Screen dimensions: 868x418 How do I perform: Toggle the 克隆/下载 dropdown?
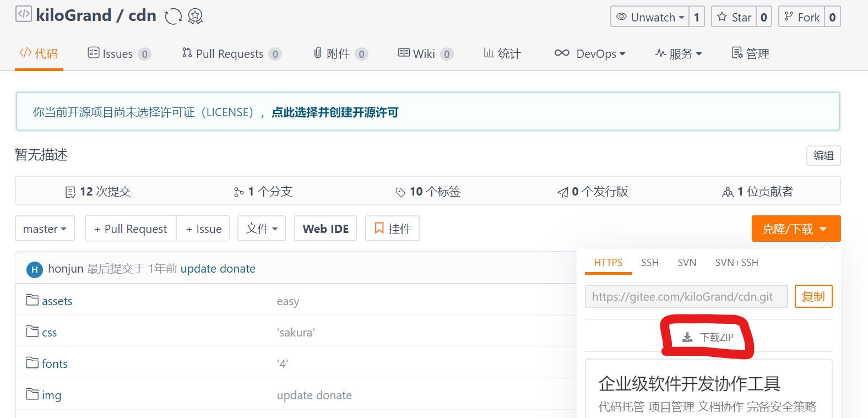coord(796,229)
